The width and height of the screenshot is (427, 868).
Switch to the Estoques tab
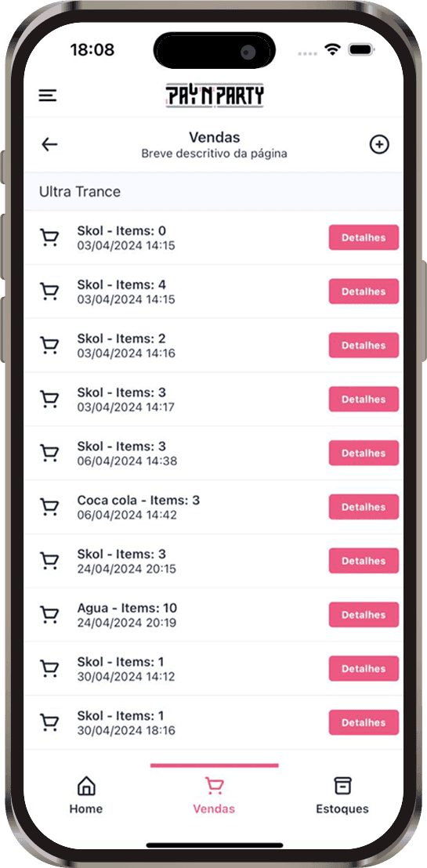tap(342, 795)
